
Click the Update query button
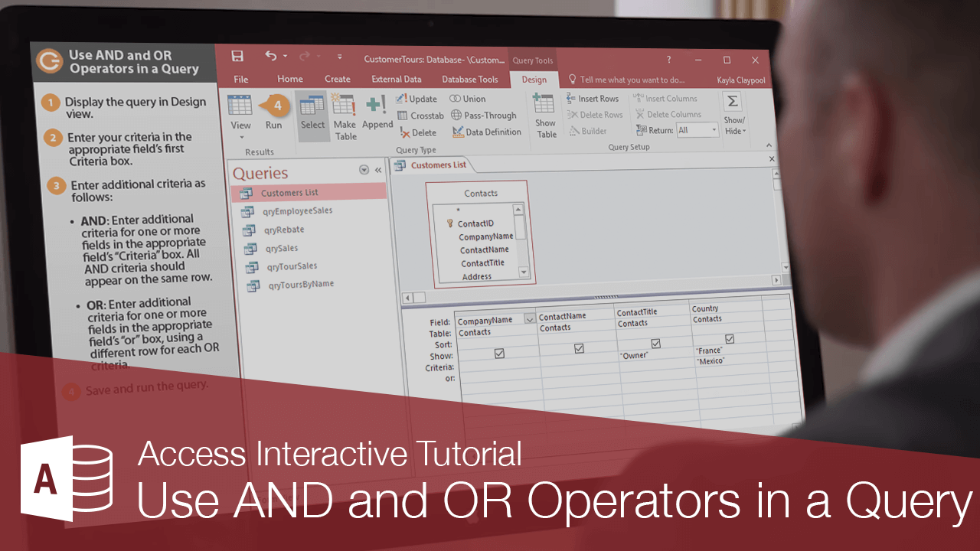(x=416, y=98)
